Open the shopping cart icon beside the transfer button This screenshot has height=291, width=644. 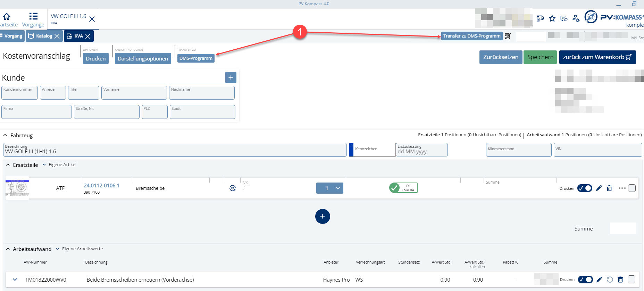pyautogui.click(x=508, y=36)
